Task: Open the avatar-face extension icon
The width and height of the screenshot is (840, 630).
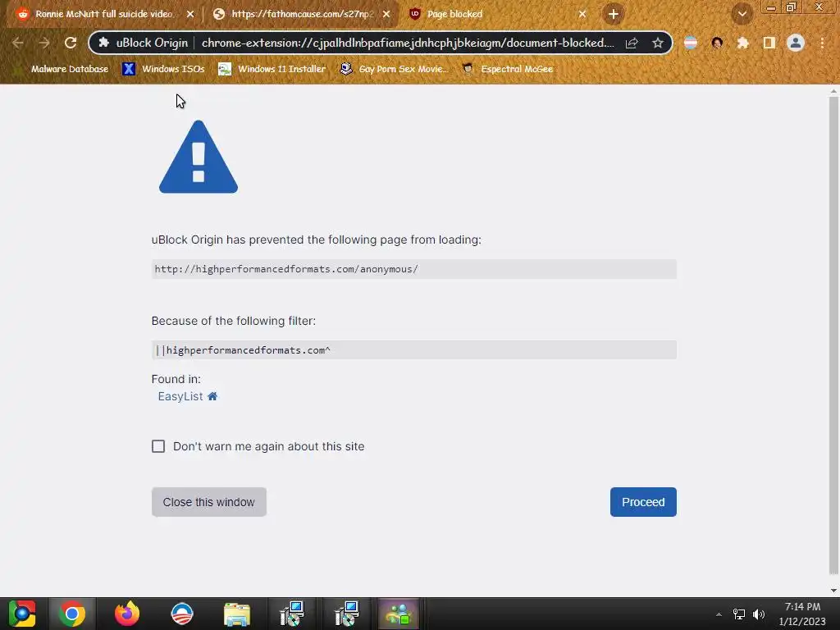Action: [717, 43]
